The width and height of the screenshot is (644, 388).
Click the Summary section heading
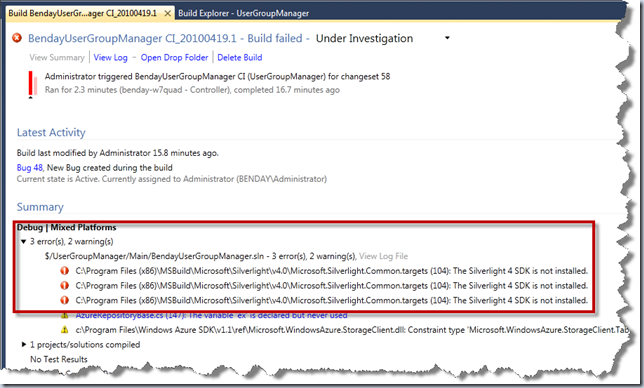tap(40, 207)
